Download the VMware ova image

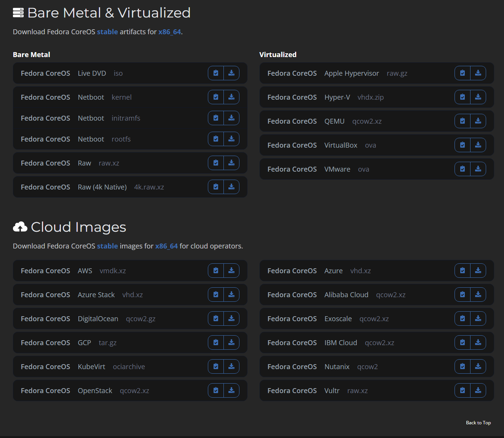[478, 169]
